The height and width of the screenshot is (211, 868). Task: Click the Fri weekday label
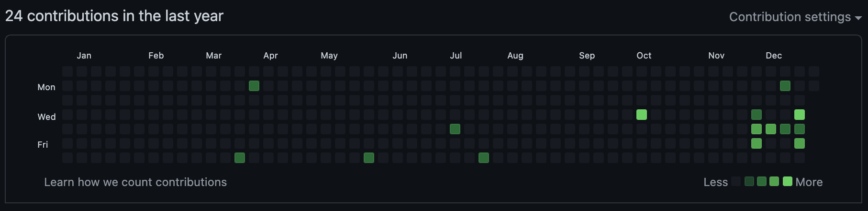click(43, 145)
